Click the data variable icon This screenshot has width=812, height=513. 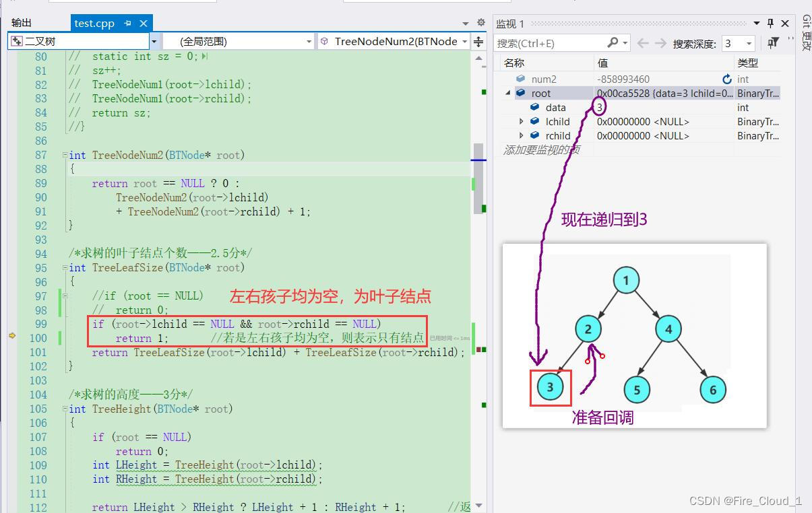(535, 108)
